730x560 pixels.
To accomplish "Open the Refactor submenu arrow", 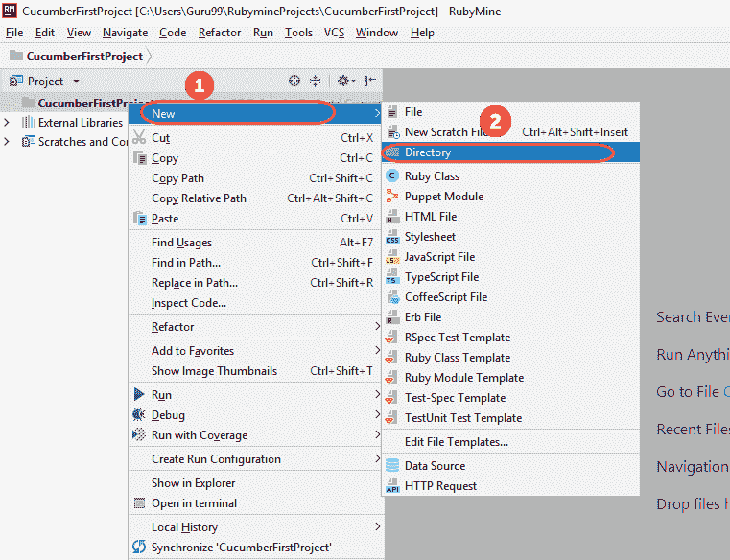I will [x=378, y=326].
